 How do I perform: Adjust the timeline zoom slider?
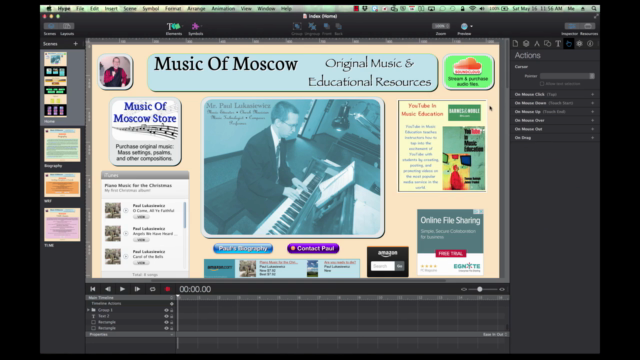[480, 289]
